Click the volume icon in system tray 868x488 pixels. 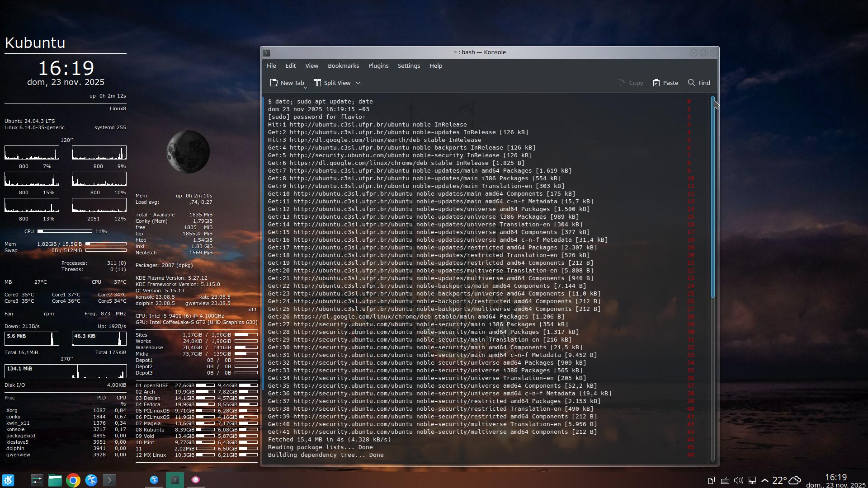[x=739, y=480]
